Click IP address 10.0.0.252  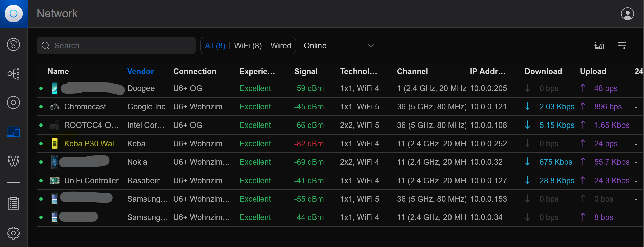click(488, 144)
